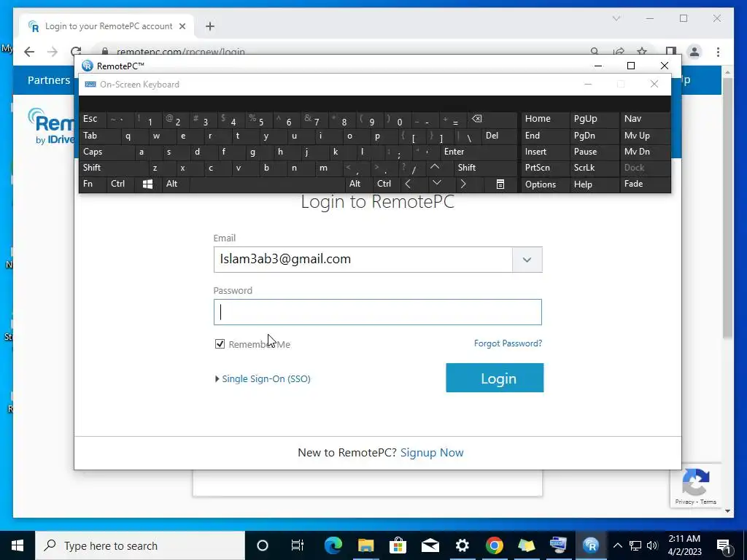
Task: Click the Tab key on On-Screen Keyboard
Action: pyautogui.click(x=99, y=136)
